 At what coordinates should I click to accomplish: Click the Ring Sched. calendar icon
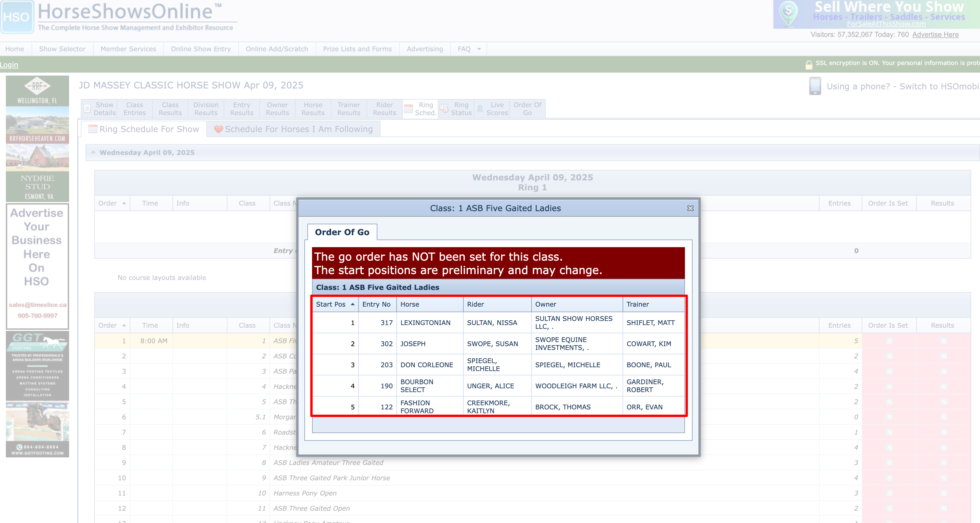(408, 109)
